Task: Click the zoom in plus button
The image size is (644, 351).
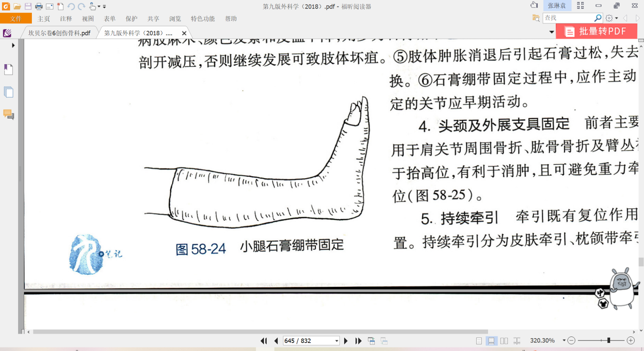Action: pos(631,341)
